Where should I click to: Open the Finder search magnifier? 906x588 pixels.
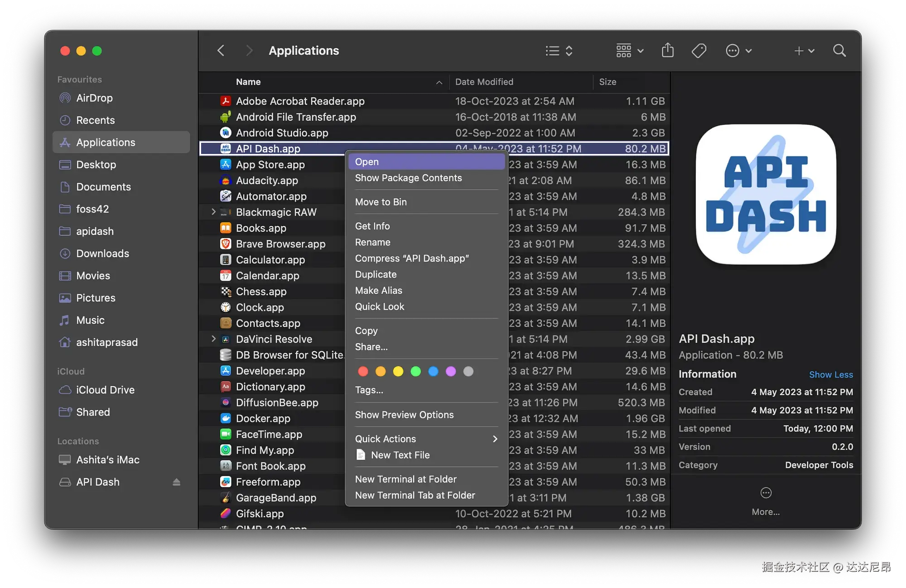(x=839, y=50)
